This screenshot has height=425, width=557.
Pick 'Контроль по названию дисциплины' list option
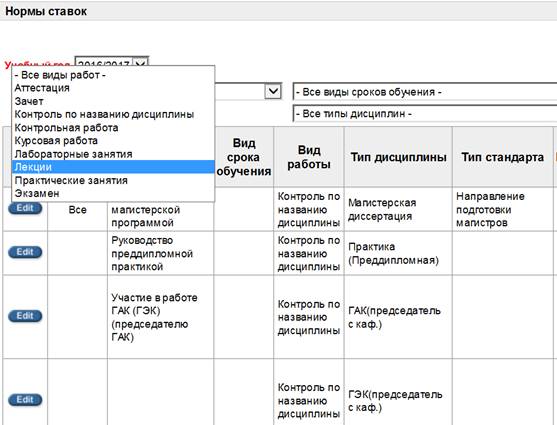(x=113, y=114)
